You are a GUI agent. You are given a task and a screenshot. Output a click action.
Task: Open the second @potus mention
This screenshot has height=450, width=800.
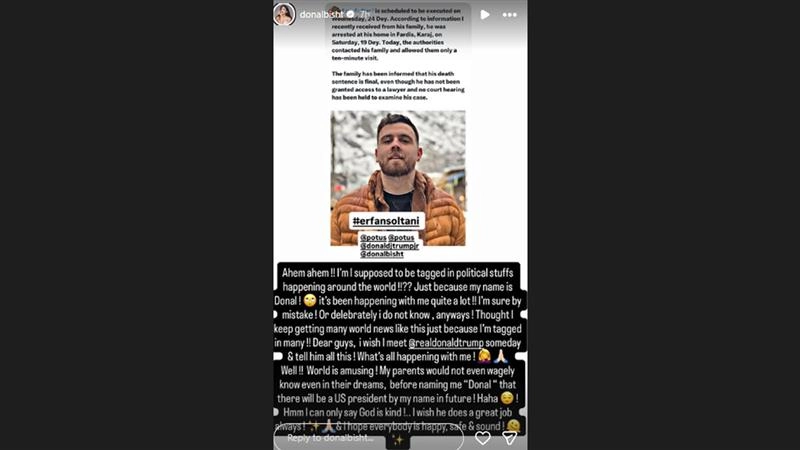401,238
